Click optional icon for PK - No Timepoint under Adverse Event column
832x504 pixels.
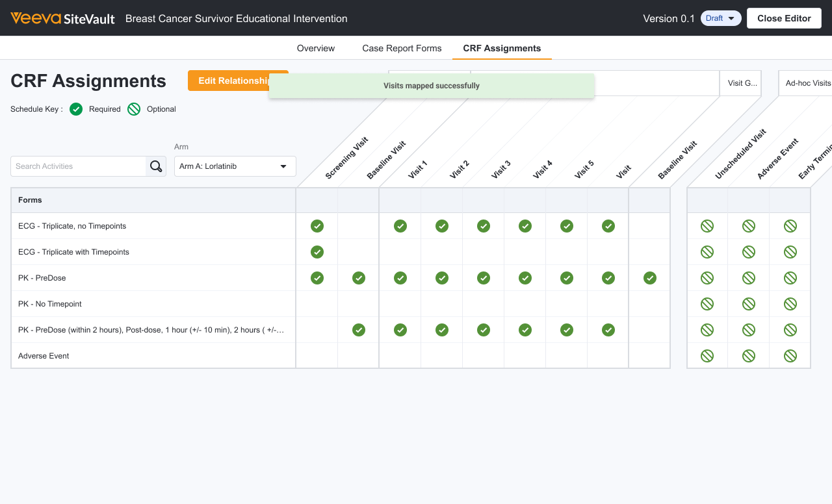pyautogui.click(x=749, y=304)
